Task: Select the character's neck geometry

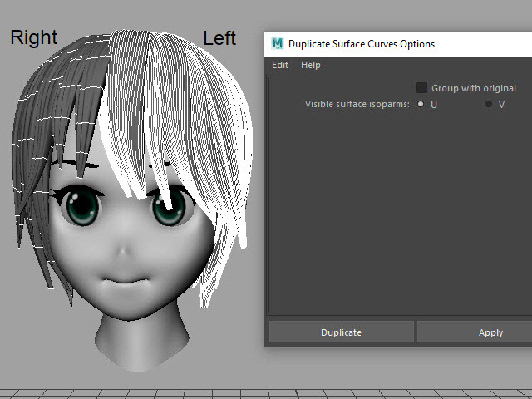Action: point(133,341)
